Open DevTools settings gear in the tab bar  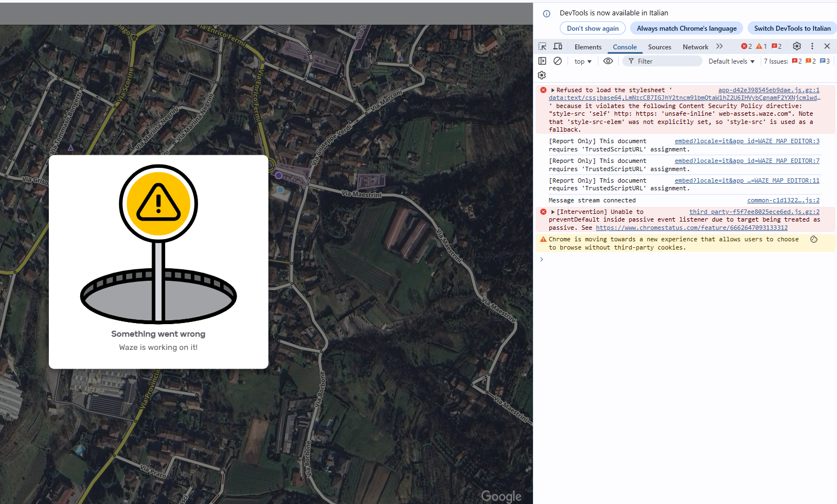pyautogui.click(x=797, y=47)
